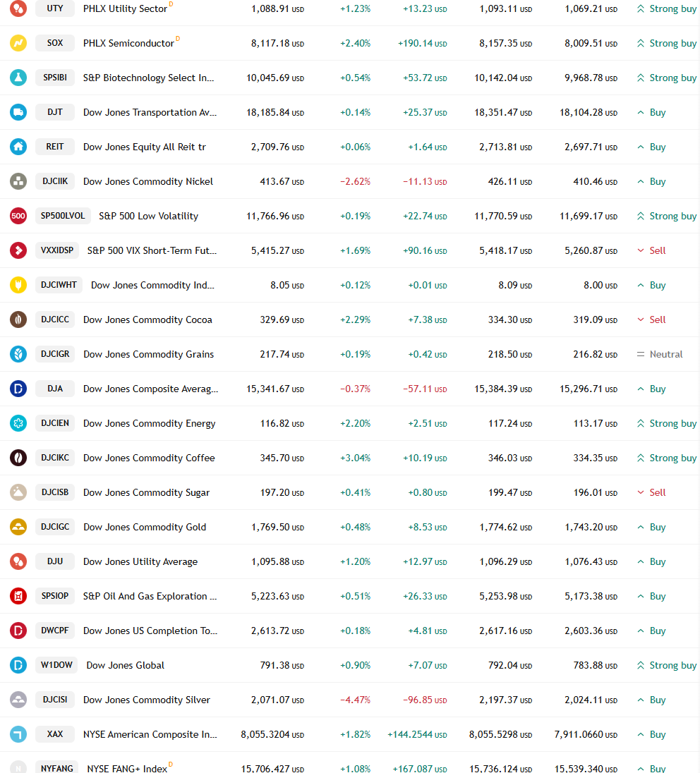Open the XAX ticker badge
Screen dimensions: 700x773
pyautogui.click(x=55, y=734)
